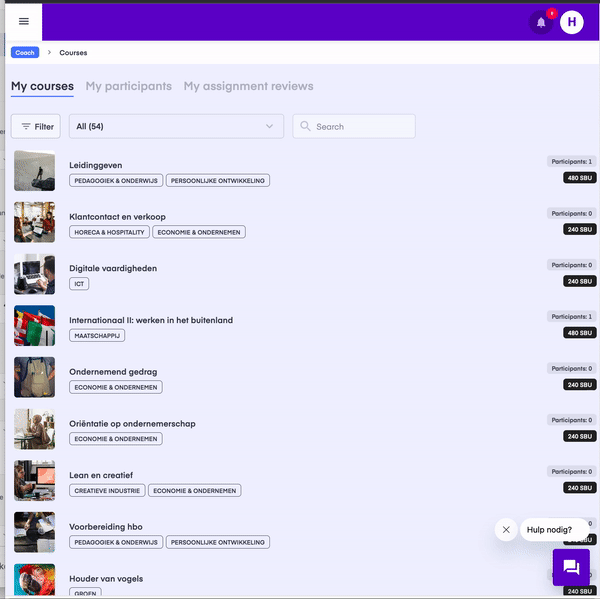
Task: Open Oriëntatie op ondernemerschap thumbnail
Action: point(34,429)
